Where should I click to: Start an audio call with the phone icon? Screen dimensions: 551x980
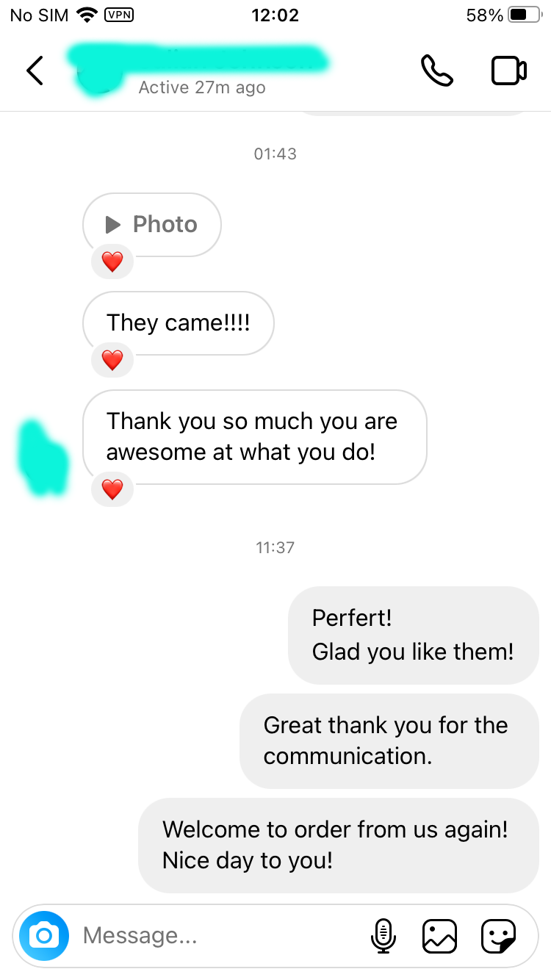pos(437,71)
